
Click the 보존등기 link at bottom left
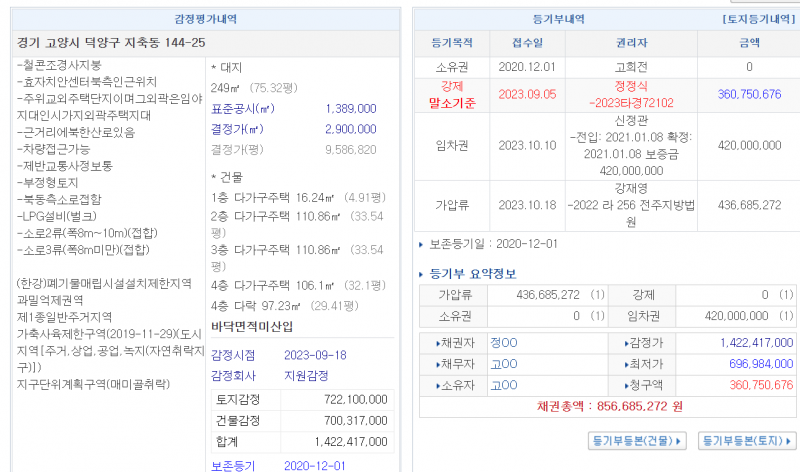(232, 465)
